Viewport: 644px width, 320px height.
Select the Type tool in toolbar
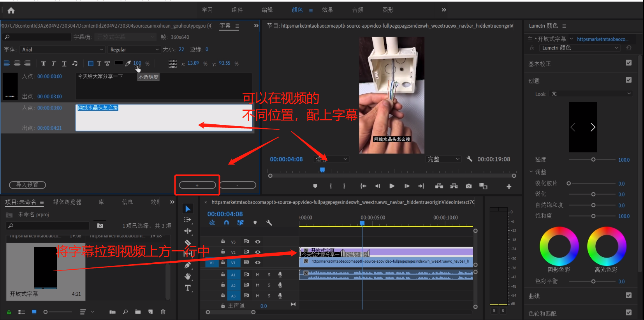click(x=188, y=288)
